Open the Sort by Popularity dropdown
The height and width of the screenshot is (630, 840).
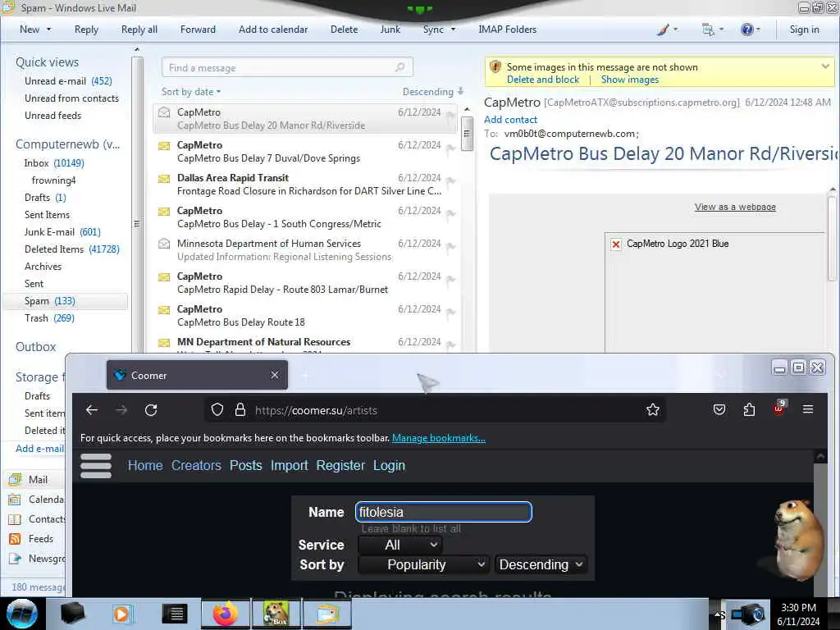[423, 564]
